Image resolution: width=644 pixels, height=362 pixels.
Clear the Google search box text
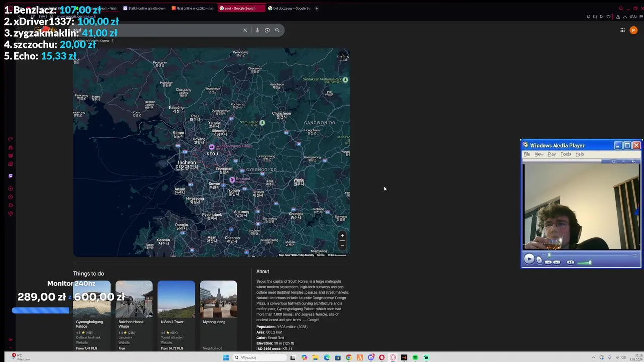(245, 30)
